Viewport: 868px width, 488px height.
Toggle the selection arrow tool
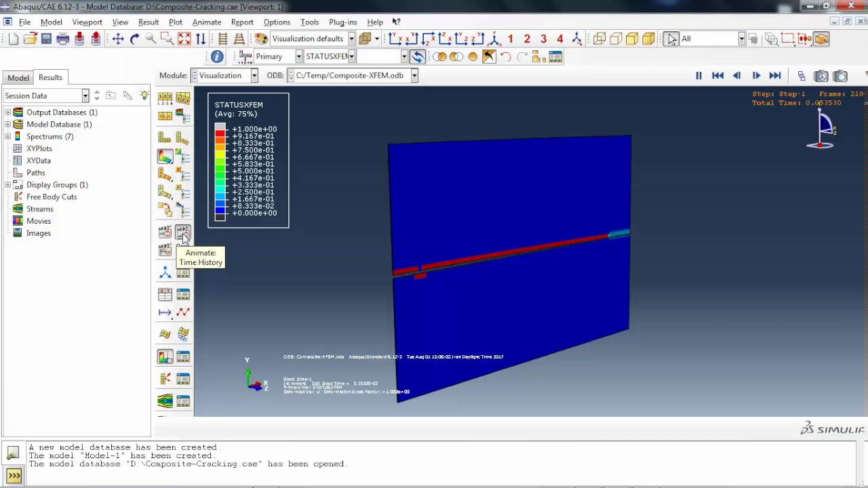[671, 39]
